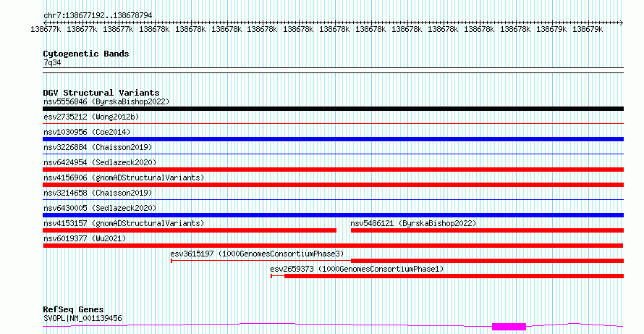This screenshot has width=644, height=334.
Task: Open variant label nsv5556846 (ByrskaBishop2022)
Action: coord(106,101)
